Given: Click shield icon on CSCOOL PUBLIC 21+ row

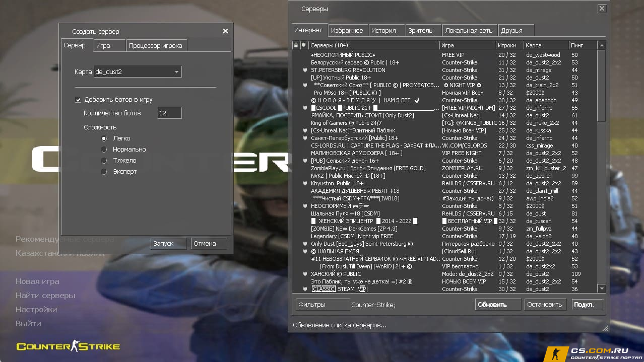Looking at the screenshot, I should click(x=305, y=108).
